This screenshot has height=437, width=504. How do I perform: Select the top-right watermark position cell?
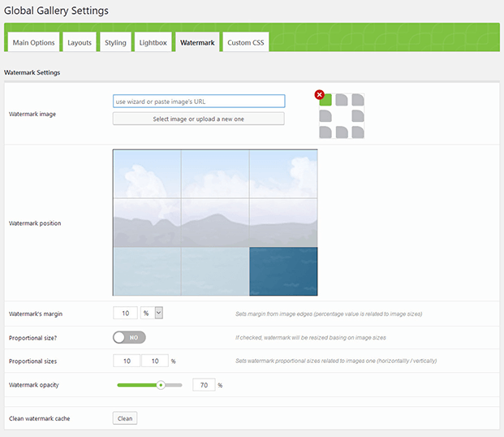283,174
